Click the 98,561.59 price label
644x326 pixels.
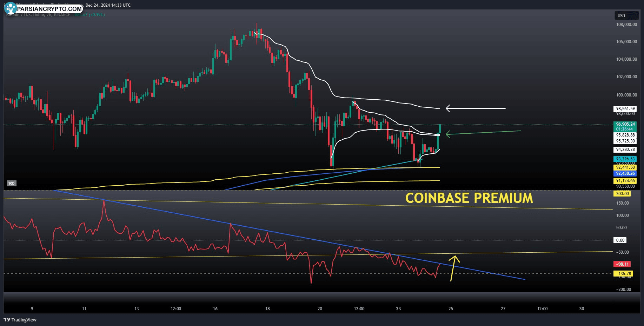coord(625,109)
